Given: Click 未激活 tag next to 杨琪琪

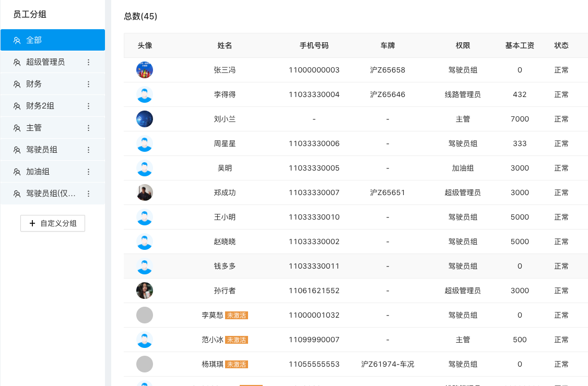Looking at the screenshot, I should pyautogui.click(x=236, y=364).
